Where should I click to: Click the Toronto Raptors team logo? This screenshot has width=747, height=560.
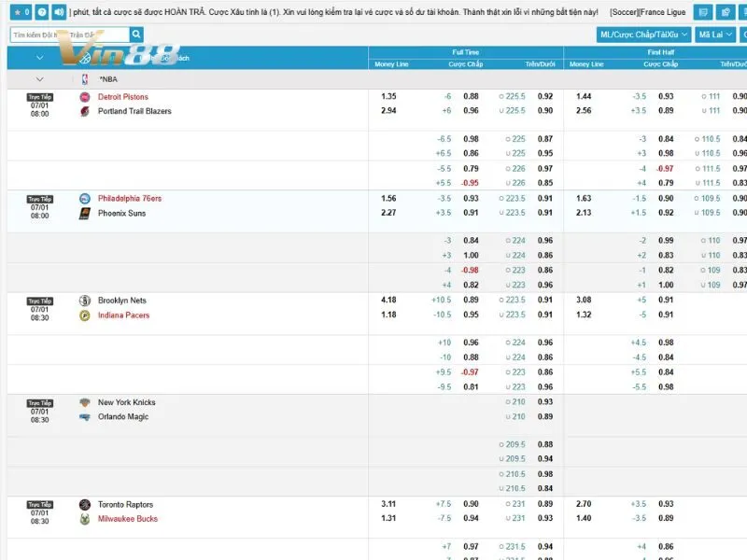[85, 504]
